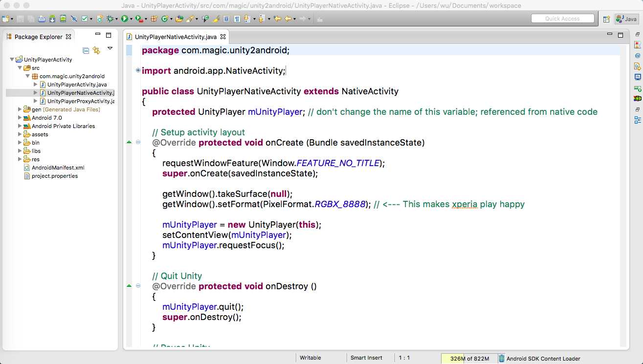Click the Next Annotation toolbar icon

(x=246, y=19)
